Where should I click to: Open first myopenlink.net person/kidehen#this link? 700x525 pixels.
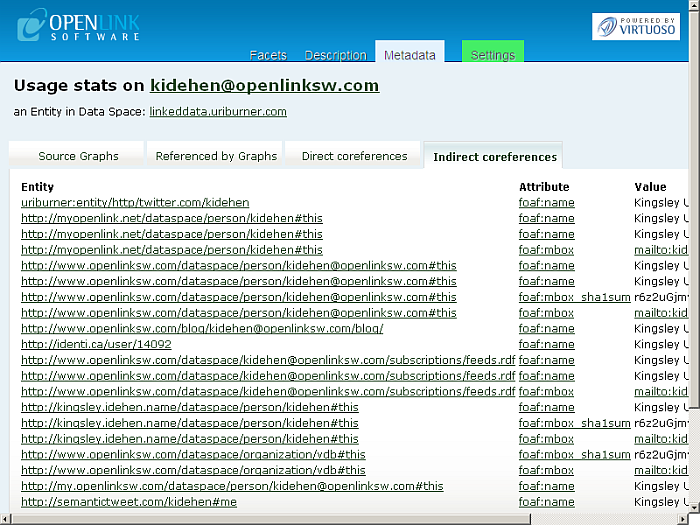coord(171,218)
